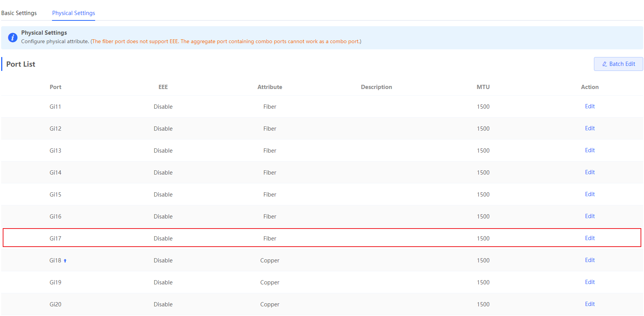Click Edit link in Gi13 row
This screenshot has height=316, width=644.
tap(589, 150)
